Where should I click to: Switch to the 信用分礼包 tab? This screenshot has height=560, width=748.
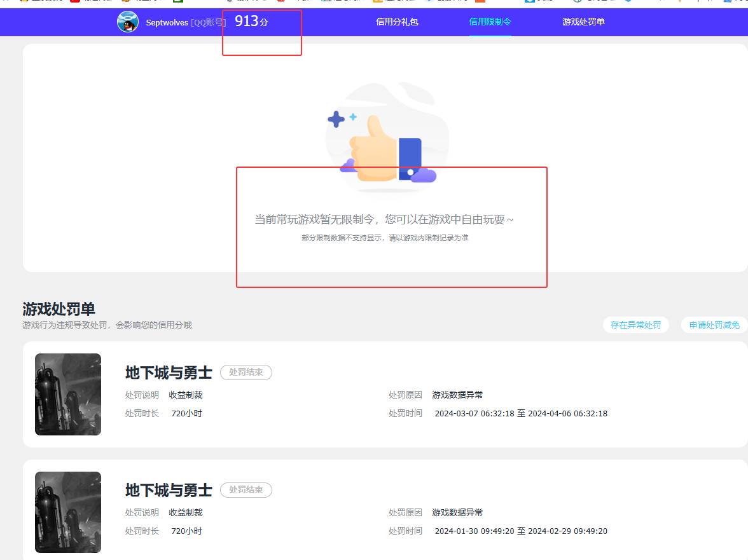pos(397,22)
